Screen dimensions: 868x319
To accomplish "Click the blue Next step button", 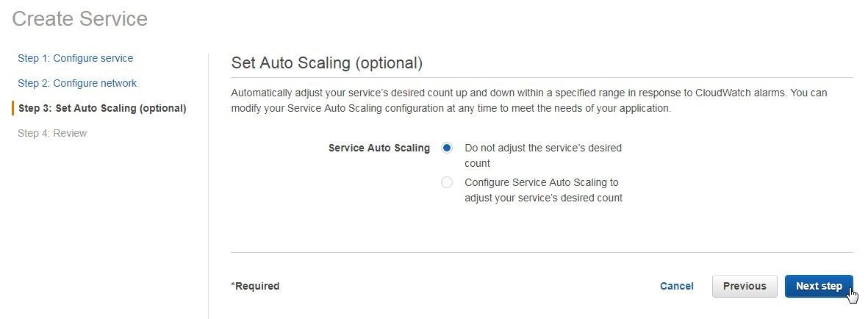I will [819, 287].
